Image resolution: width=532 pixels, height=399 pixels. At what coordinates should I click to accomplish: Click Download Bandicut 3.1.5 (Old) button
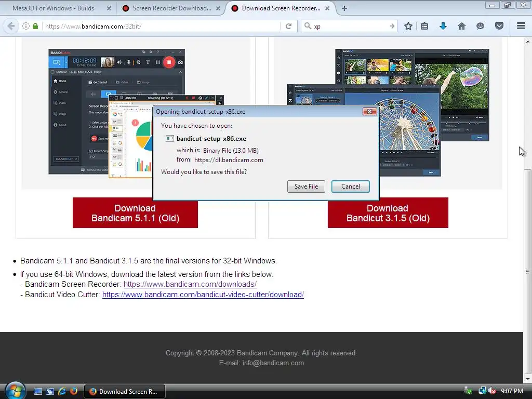click(388, 212)
